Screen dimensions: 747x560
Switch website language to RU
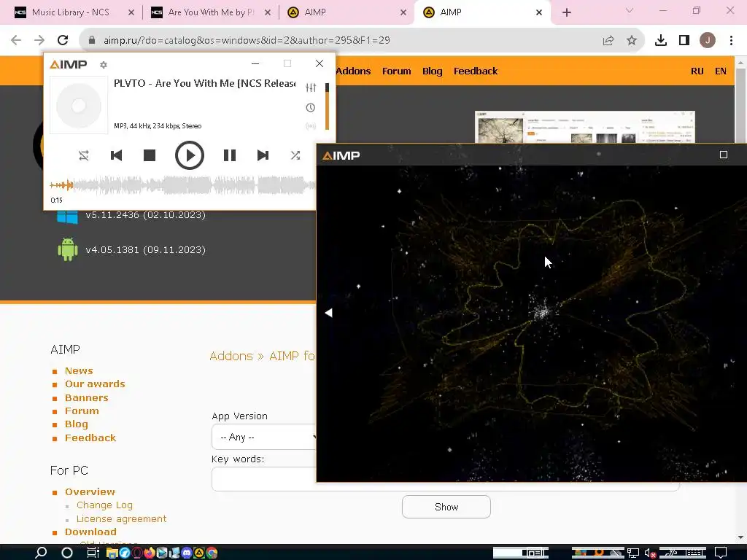point(697,71)
